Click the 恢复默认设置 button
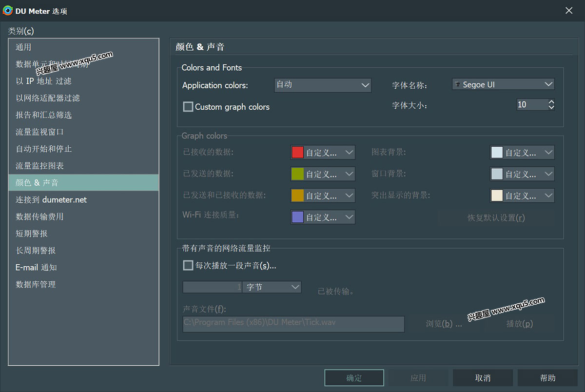 coord(496,217)
